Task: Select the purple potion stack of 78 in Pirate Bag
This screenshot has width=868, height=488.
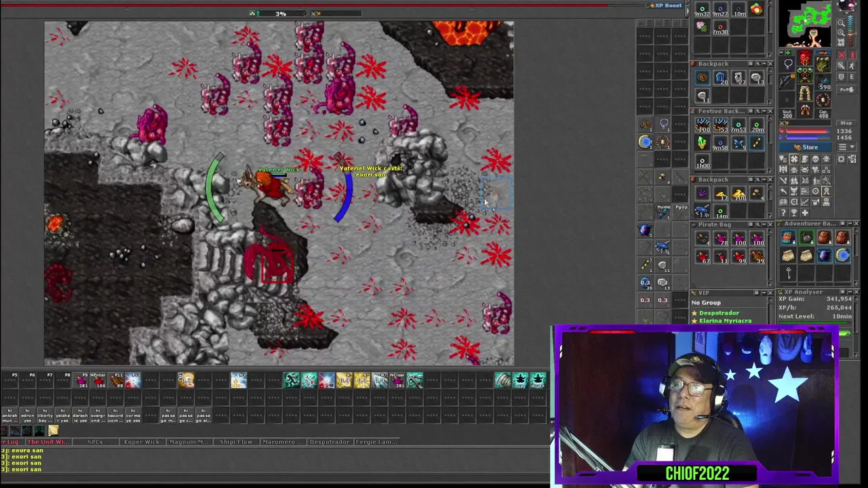Action: coord(720,237)
